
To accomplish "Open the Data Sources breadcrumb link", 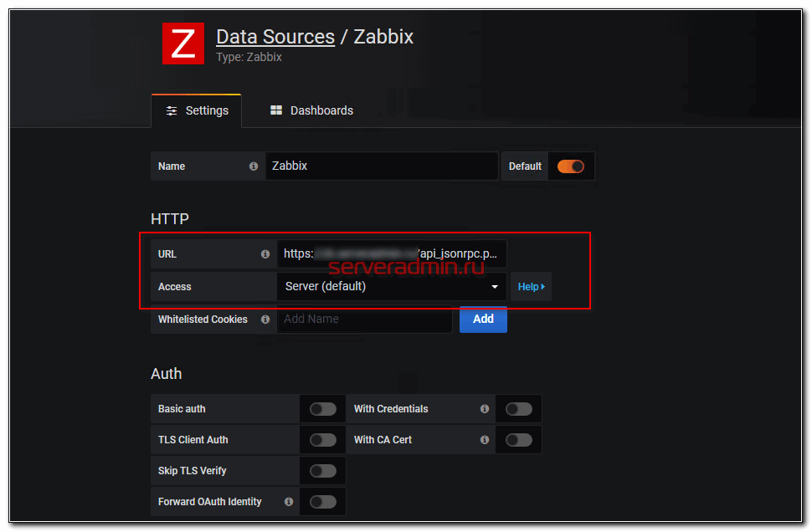I will coord(275,37).
